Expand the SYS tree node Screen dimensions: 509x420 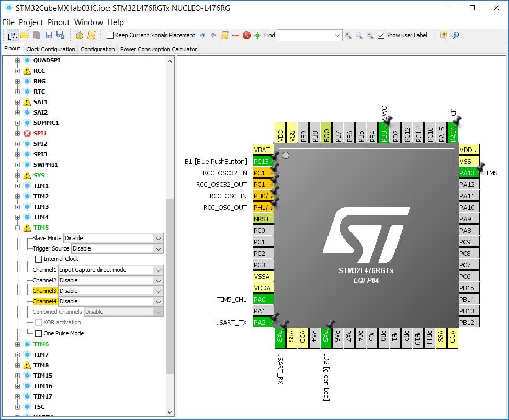(18, 175)
